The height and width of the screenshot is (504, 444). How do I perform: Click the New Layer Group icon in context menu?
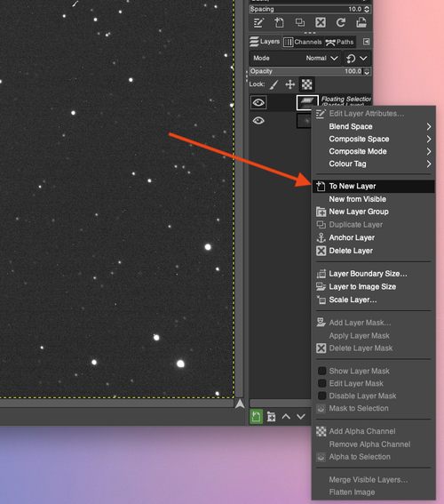pyautogui.click(x=321, y=212)
